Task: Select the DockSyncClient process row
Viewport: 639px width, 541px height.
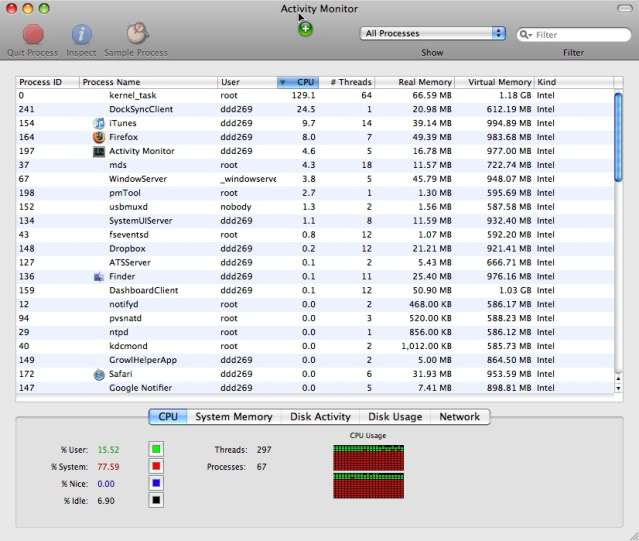Action: 315,109
